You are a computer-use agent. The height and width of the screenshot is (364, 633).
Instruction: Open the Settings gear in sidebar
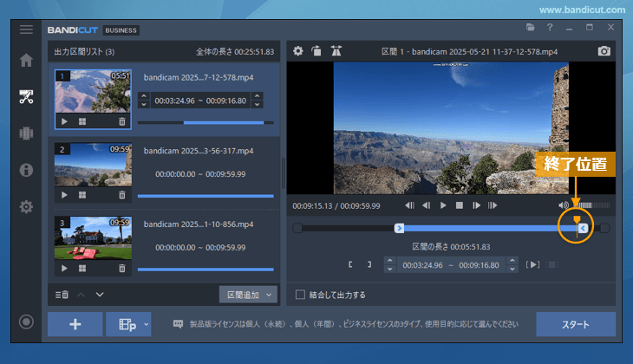click(x=27, y=207)
